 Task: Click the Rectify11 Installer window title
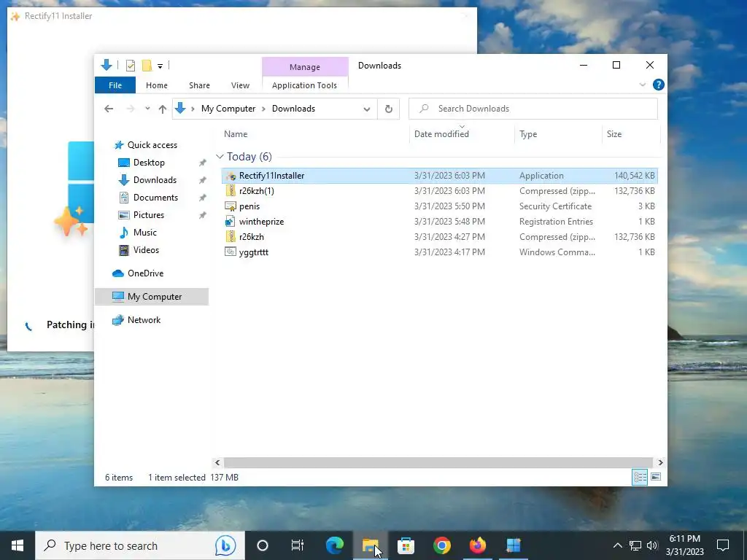tap(58, 16)
